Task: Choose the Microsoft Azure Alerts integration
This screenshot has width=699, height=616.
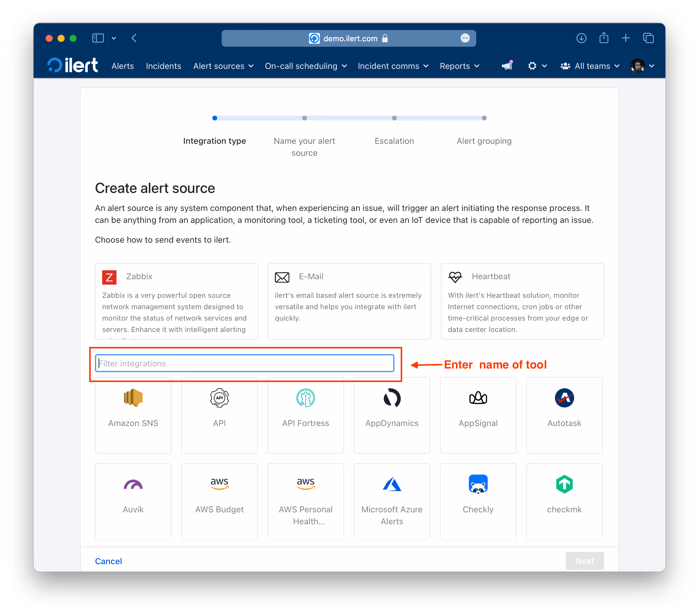Action: coord(392,484)
